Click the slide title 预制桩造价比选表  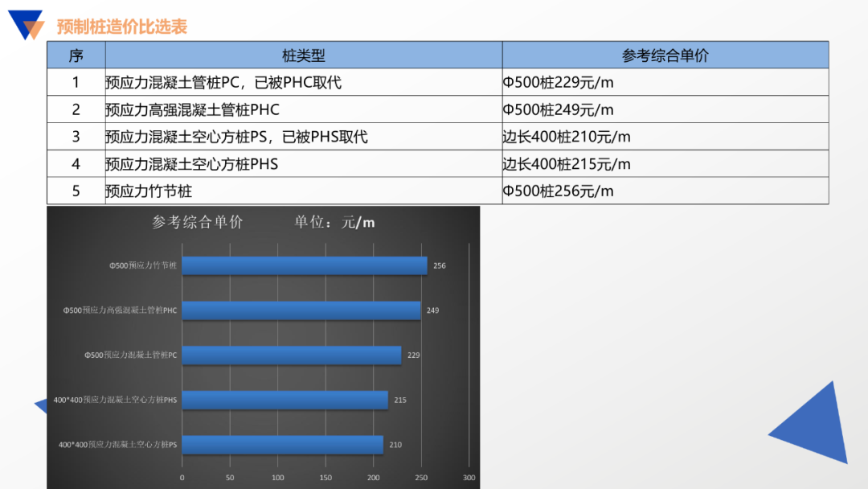122,27
